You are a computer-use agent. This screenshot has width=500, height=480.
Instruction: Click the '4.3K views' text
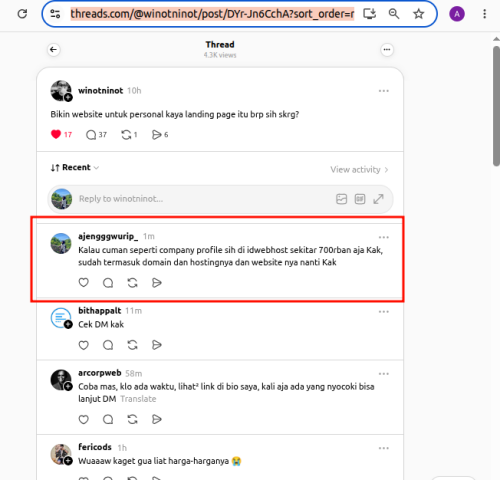click(x=220, y=55)
